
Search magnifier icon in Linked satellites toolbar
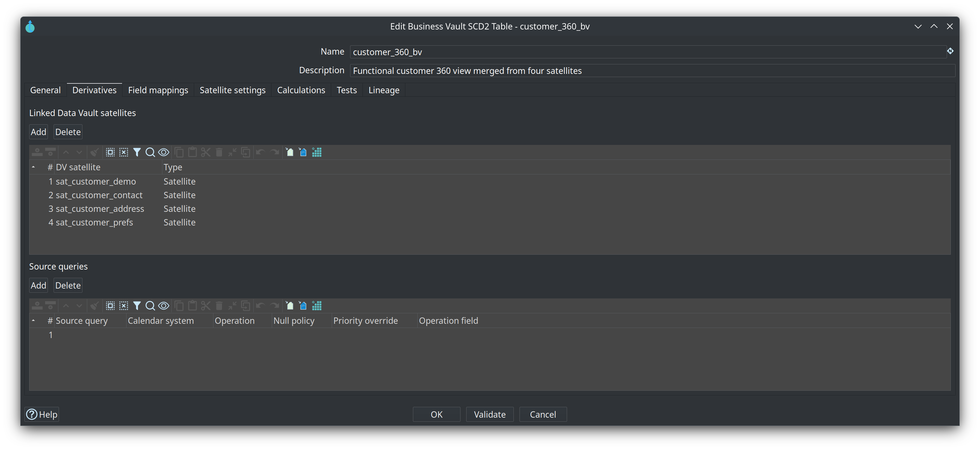point(150,152)
